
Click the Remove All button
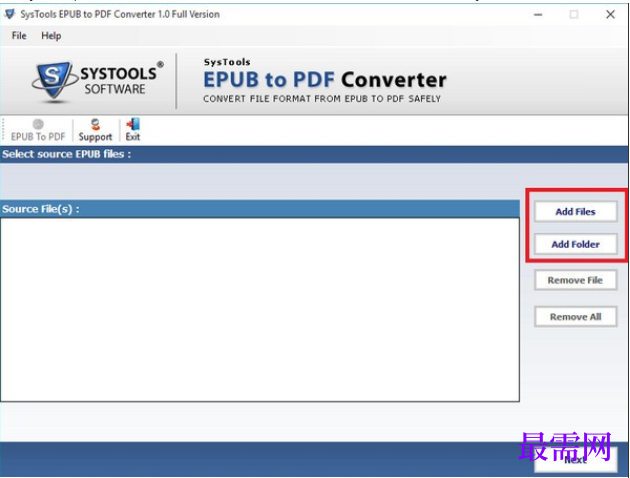click(575, 317)
